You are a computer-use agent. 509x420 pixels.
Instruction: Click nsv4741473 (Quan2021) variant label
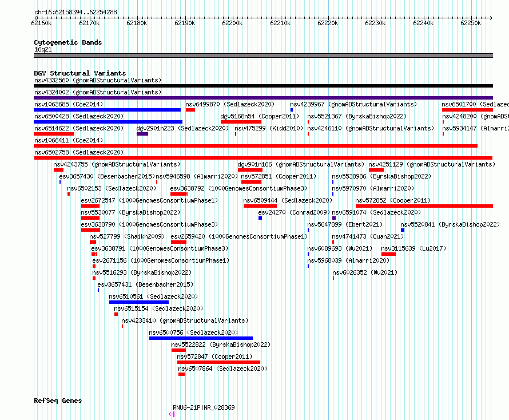368,236
